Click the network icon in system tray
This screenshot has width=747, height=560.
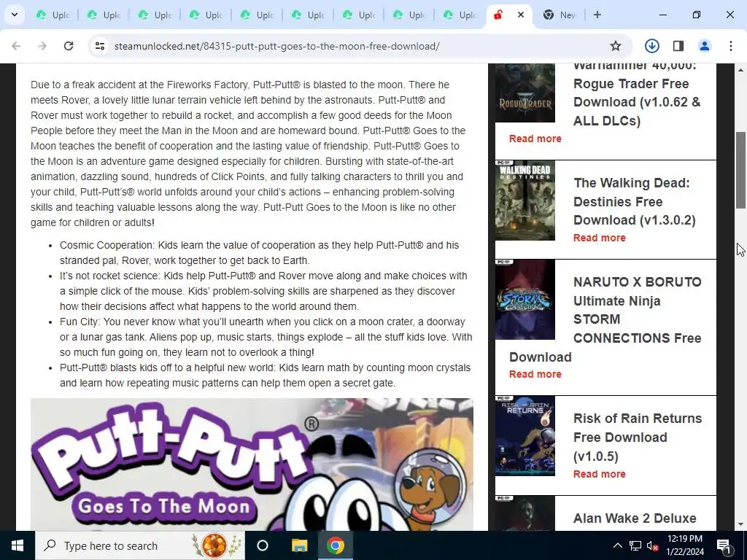(635, 545)
